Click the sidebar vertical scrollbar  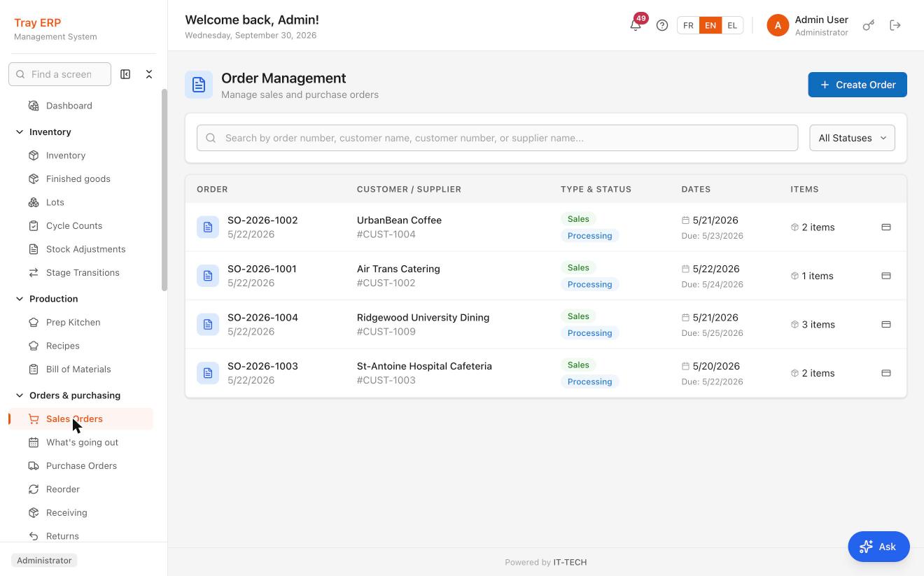[164, 189]
